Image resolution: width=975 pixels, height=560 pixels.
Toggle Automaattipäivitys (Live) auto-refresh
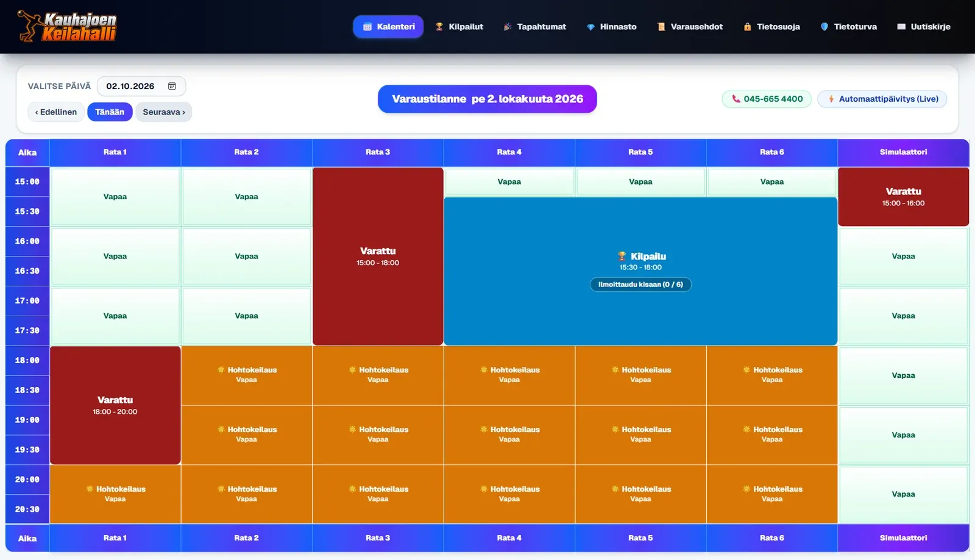tap(882, 99)
